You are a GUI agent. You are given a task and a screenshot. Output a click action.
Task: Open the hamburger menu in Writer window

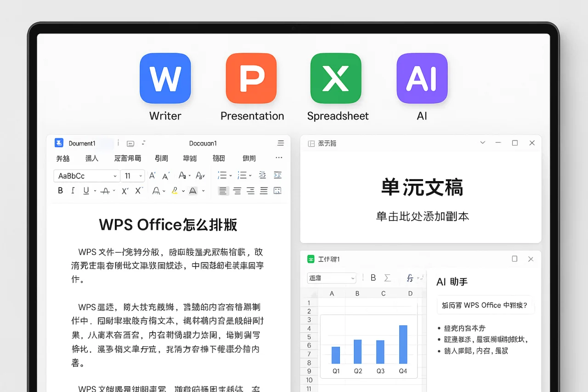281,143
